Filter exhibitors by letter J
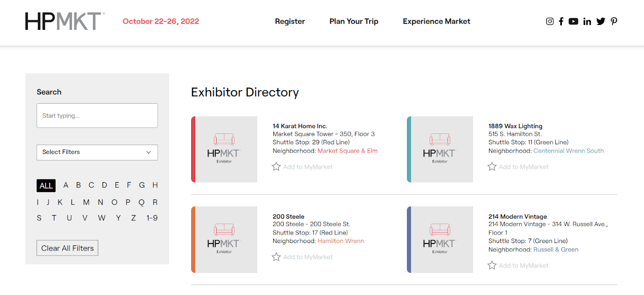 click(48, 202)
